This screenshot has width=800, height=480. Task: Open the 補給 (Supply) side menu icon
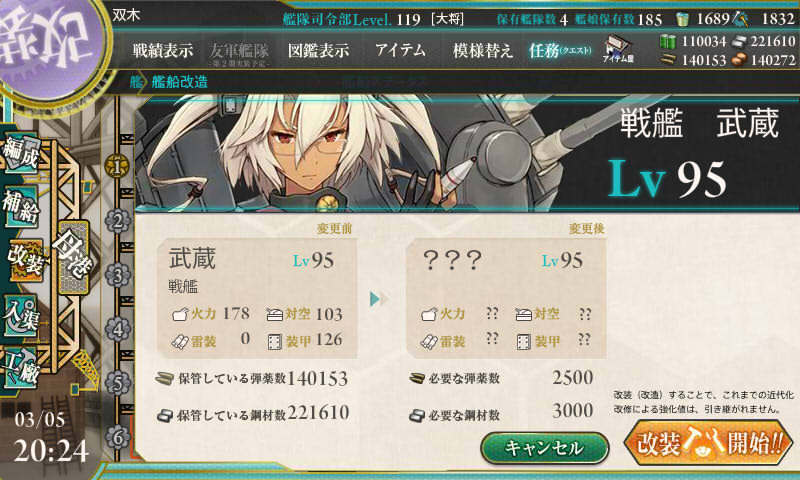(20, 207)
